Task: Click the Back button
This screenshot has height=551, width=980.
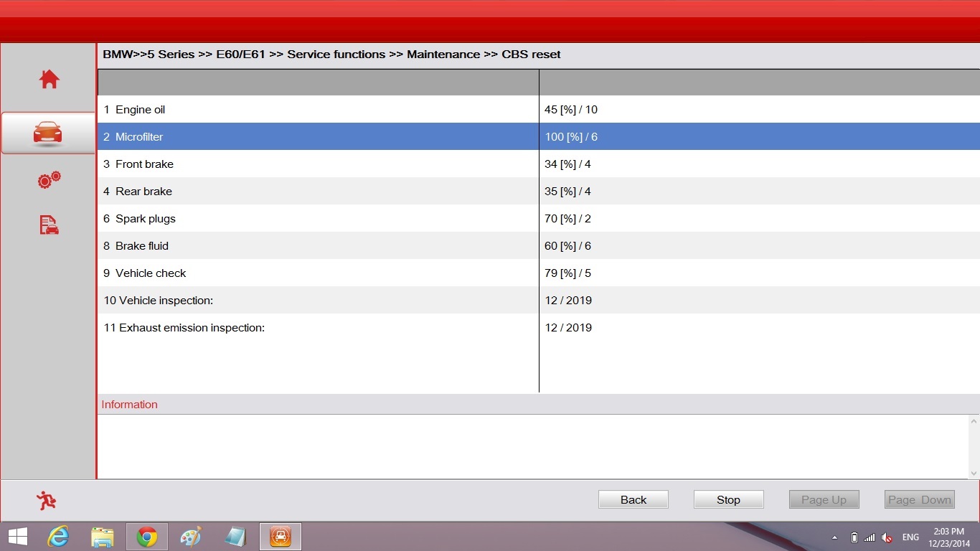Action: tap(633, 500)
